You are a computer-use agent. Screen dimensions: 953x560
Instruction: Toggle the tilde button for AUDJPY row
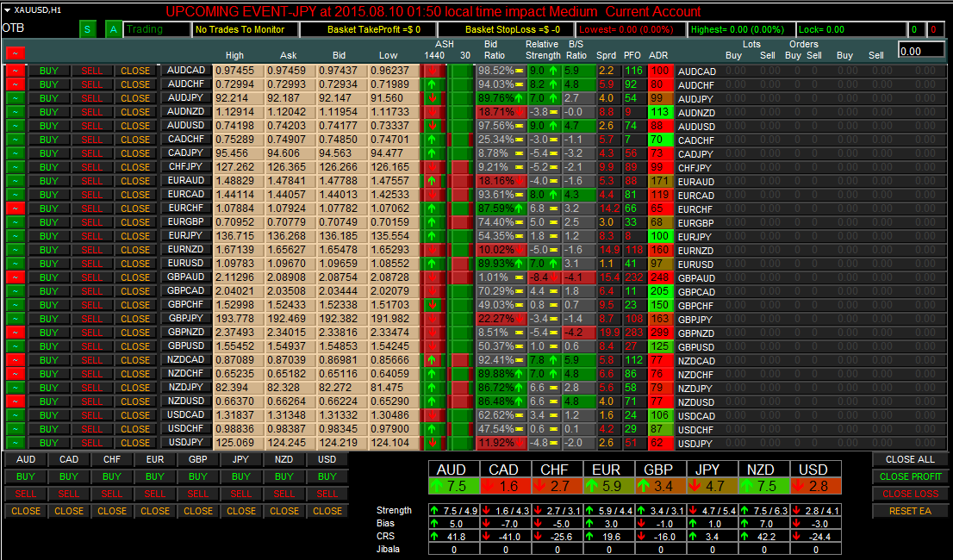point(16,98)
